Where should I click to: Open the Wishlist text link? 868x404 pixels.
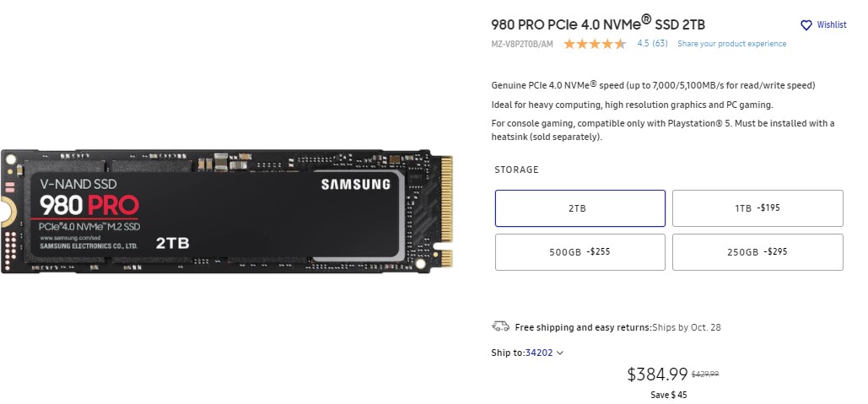coord(831,25)
